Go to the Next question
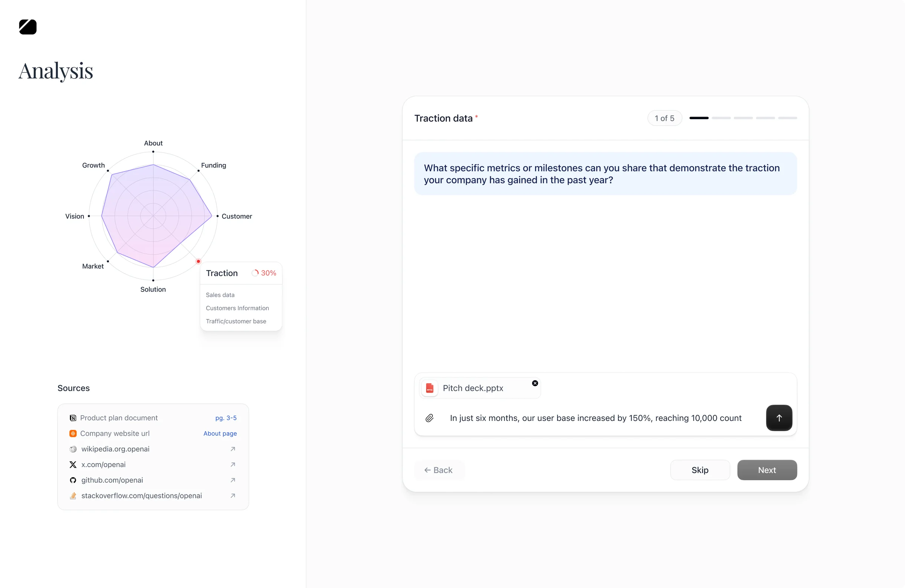This screenshot has width=905, height=588. pos(767,470)
